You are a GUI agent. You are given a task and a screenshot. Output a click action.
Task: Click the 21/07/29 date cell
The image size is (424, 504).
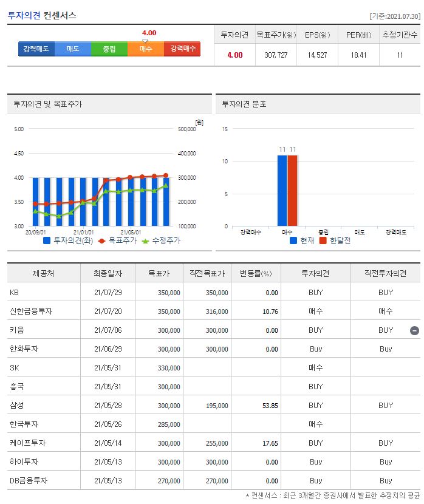click(108, 293)
